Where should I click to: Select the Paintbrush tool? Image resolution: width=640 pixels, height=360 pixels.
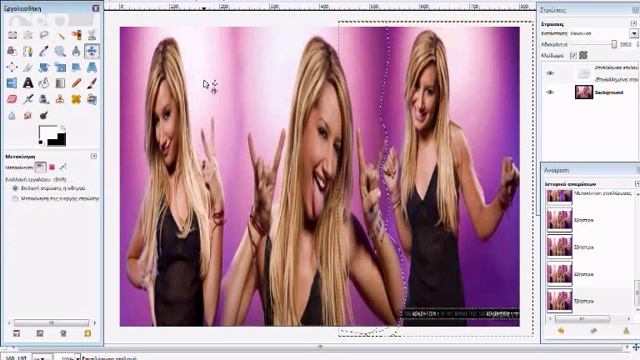pos(92,83)
